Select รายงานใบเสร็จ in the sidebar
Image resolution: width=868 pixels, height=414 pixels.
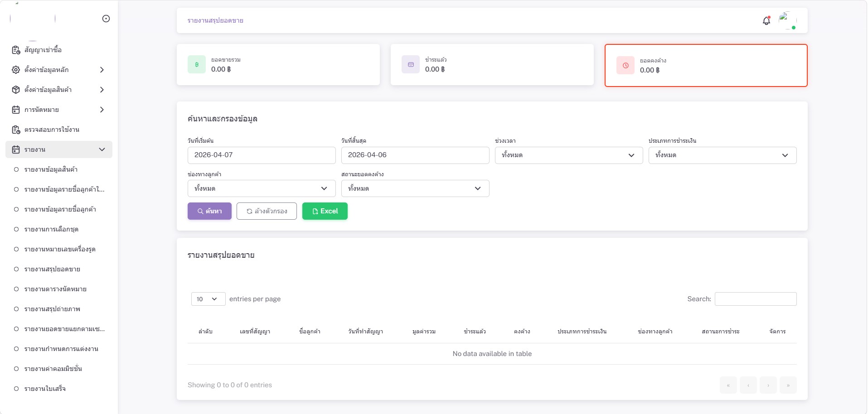pyautogui.click(x=45, y=389)
